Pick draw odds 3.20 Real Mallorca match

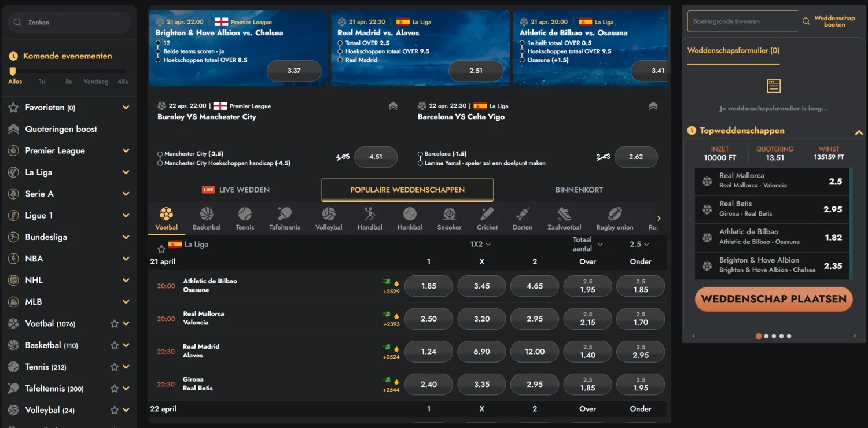click(481, 319)
